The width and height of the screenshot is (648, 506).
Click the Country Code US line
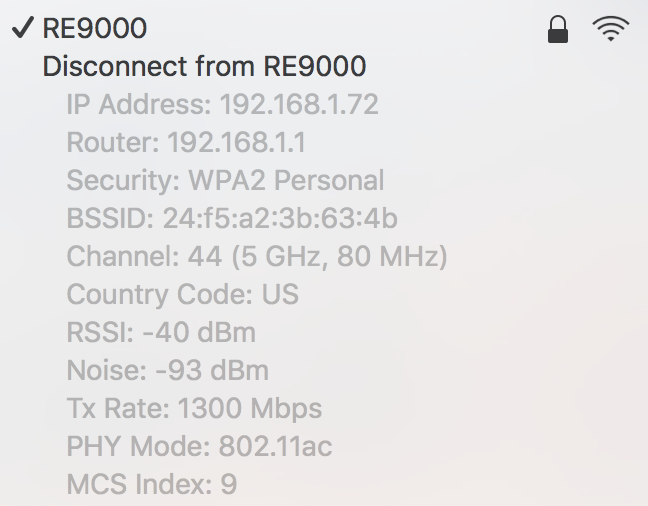(182, 295)
